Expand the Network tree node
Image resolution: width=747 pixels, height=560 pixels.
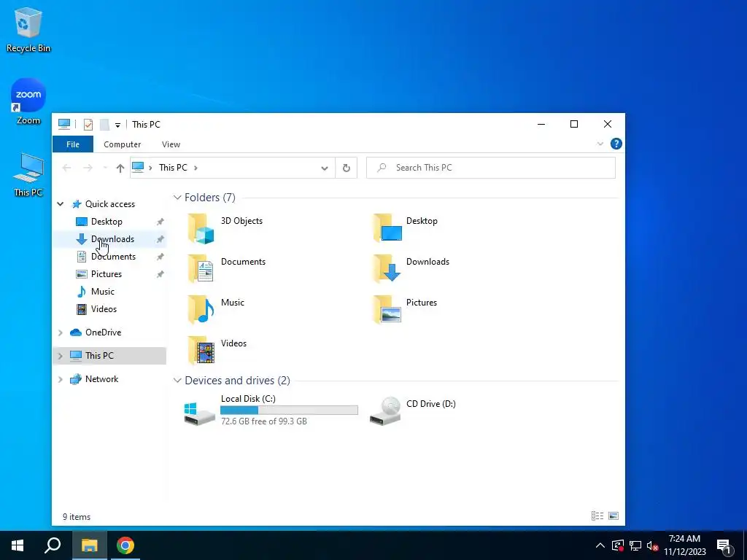61,379
